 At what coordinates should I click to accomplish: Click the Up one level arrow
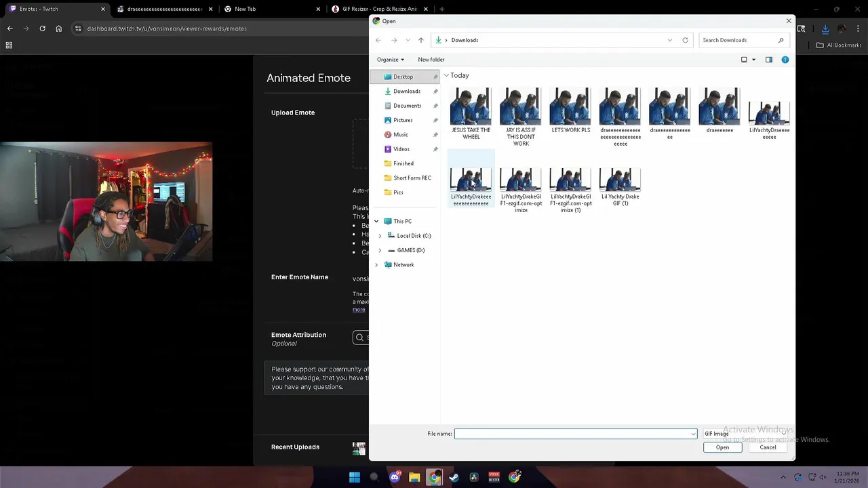[421, 40]
